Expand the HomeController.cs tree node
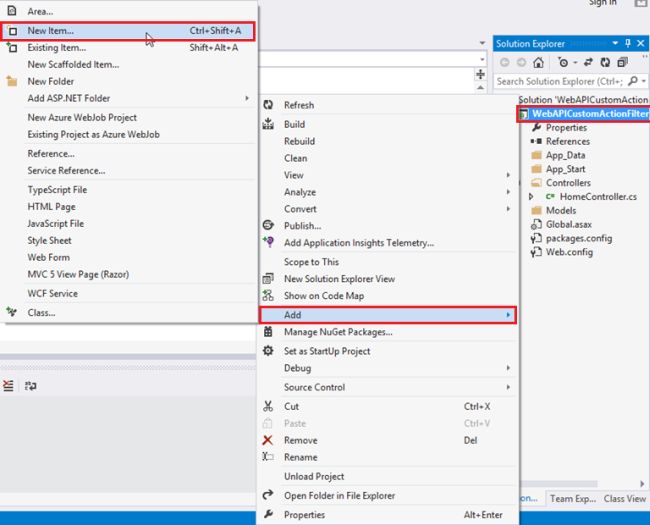 coord(531,197)
